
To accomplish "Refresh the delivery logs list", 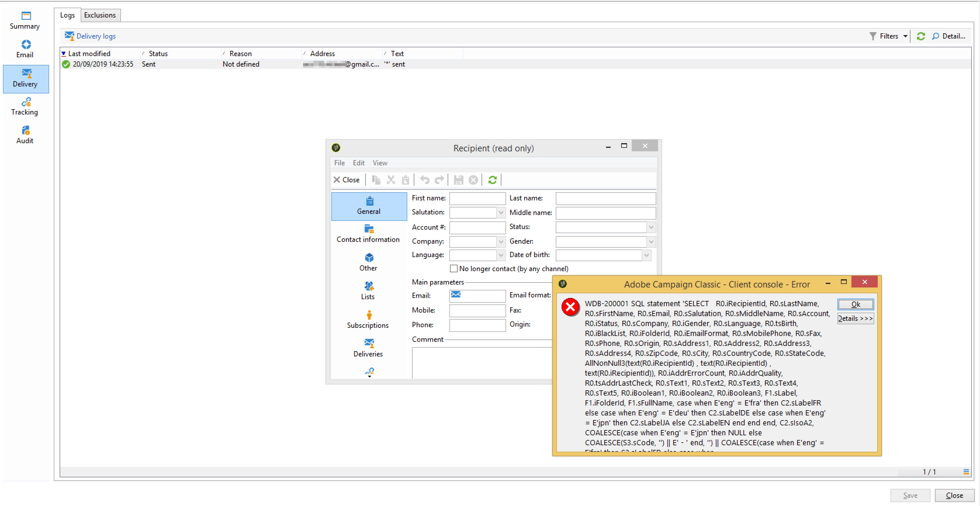I will point(920,36).
